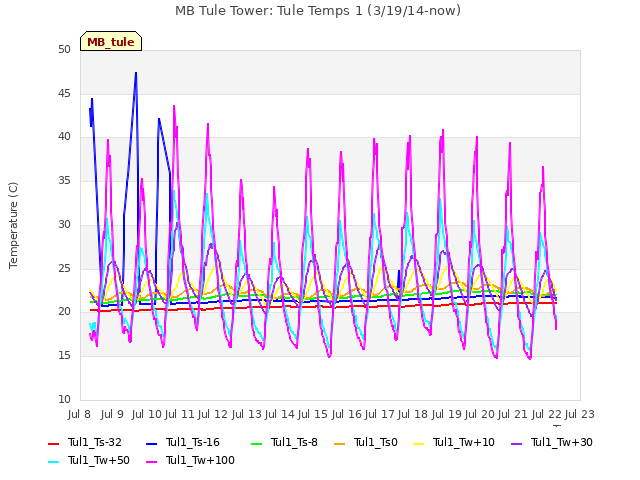Select the Tul1_Tw+50 legend label
Viewport: 640px width, 480px height.
click(99, 460)
